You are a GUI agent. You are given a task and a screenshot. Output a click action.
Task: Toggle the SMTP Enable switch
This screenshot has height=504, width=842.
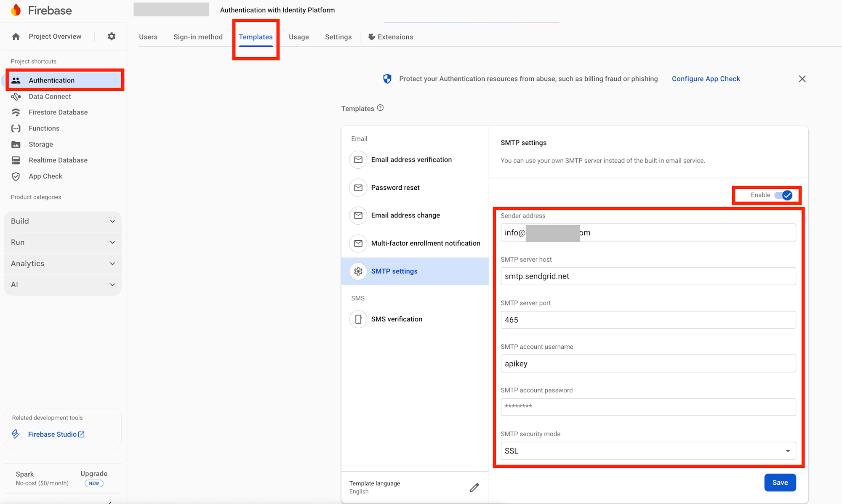[x=783, y=195]
